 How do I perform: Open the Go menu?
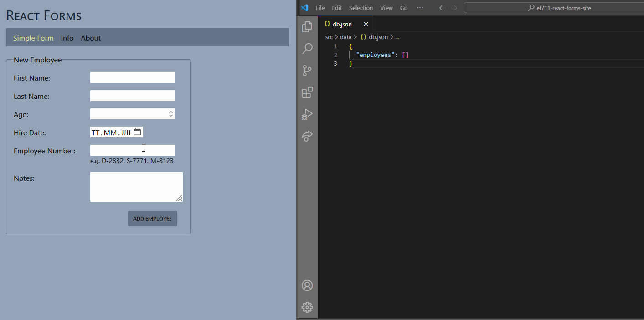coord(404,8)
